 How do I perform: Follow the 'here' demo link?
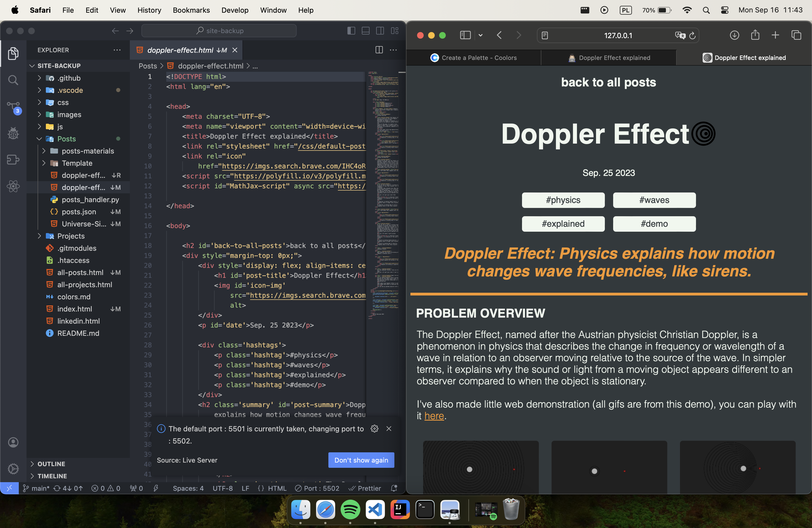pyautogui.click(x=434, y=416)
